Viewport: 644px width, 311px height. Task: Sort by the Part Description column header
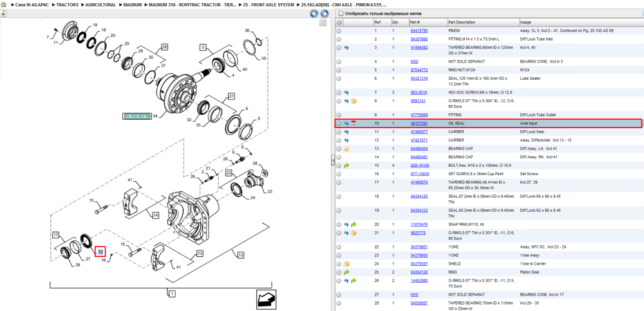pyautogui.click(x=462, y=22)
